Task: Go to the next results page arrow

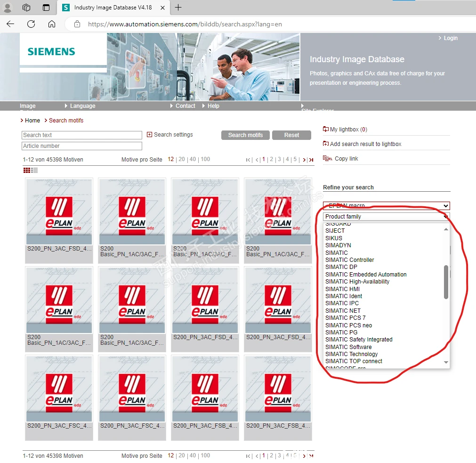Action: 304,160
